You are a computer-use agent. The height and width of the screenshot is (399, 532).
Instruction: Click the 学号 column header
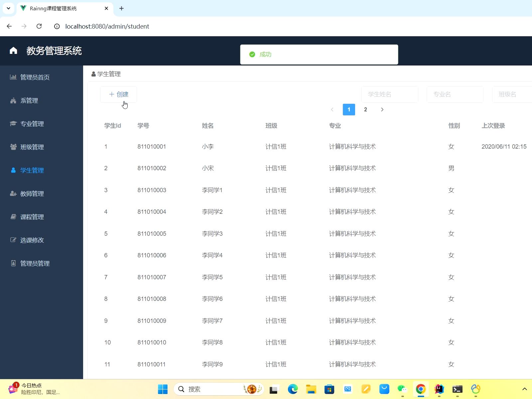(x=143, y=126)
